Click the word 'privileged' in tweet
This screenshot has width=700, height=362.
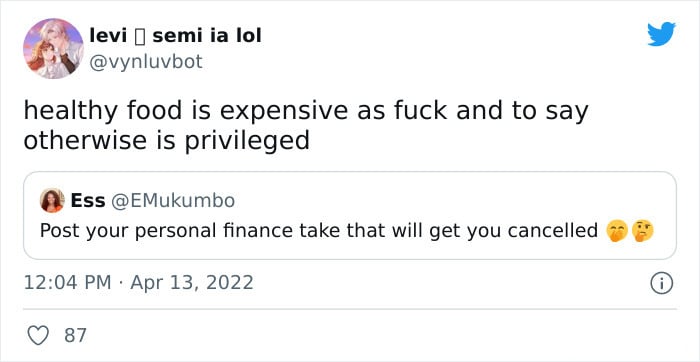246,142
